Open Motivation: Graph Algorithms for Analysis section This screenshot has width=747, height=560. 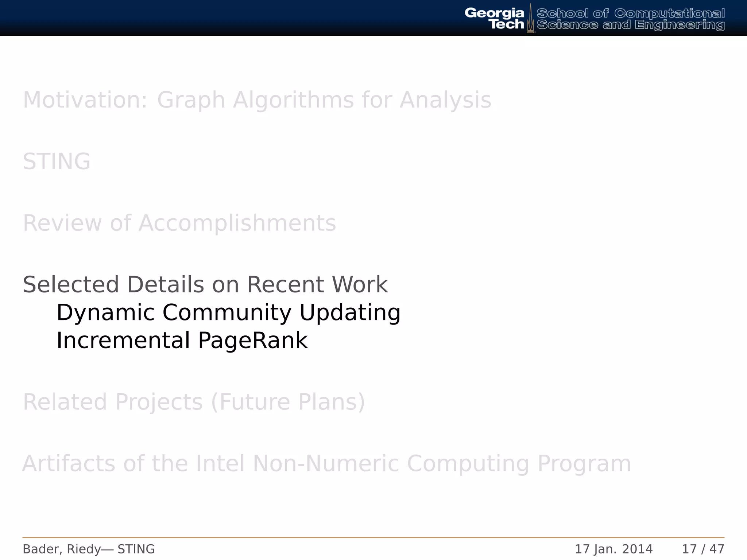[257, 100]
